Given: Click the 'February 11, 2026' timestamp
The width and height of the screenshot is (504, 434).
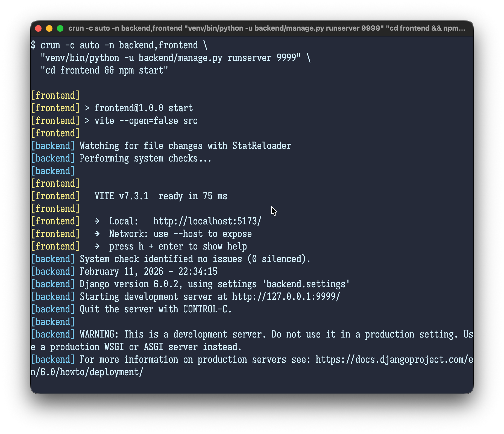Looking at the screenshot, I should coord(121,271).
